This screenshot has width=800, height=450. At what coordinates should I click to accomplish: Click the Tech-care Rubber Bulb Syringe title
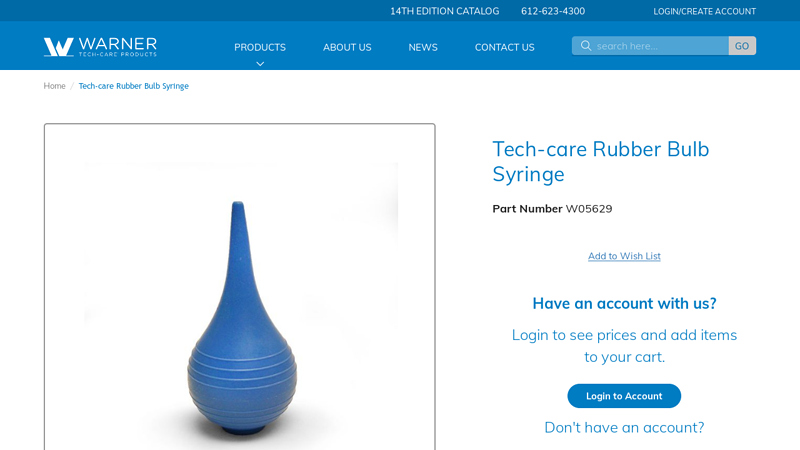pyautogui.click(x=601, y=161)
